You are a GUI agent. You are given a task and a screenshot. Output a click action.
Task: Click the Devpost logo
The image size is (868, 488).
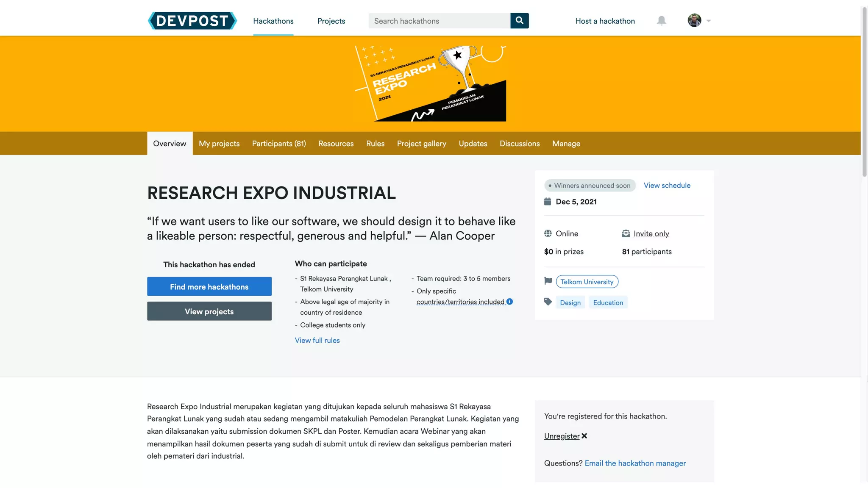(192, 21)
